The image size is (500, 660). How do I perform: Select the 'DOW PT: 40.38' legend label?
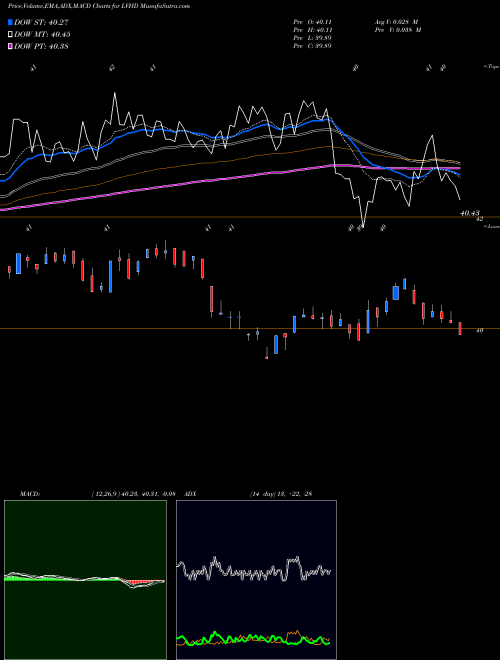pyautogui.click(x=41, y=46)
